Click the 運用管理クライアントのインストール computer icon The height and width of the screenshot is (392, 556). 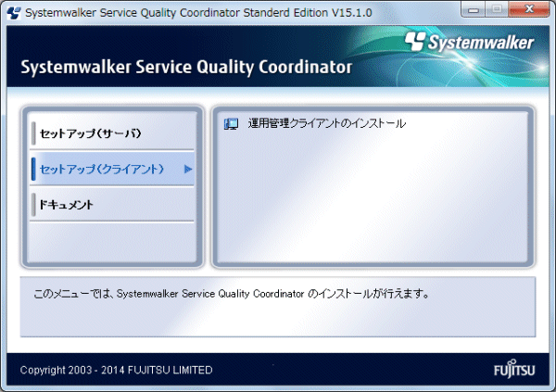[231, 124]
